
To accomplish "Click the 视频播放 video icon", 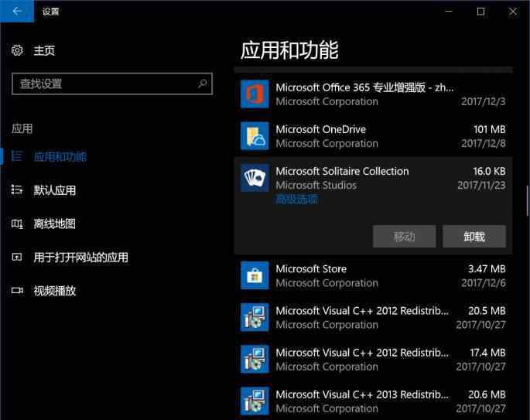I will (17, 291).
